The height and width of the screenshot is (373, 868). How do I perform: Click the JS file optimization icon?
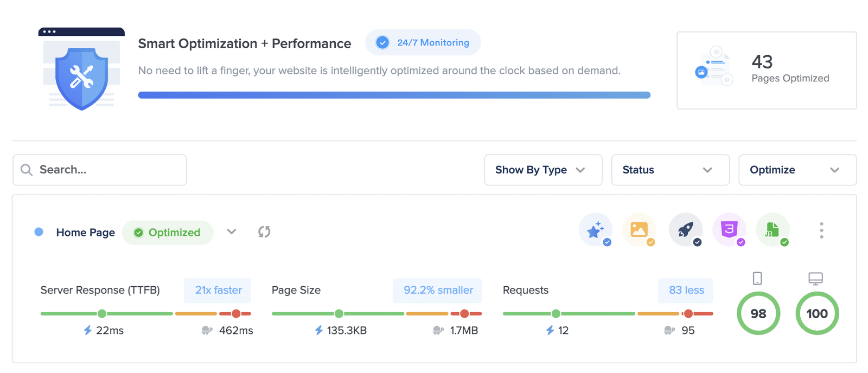pos(773,230)
